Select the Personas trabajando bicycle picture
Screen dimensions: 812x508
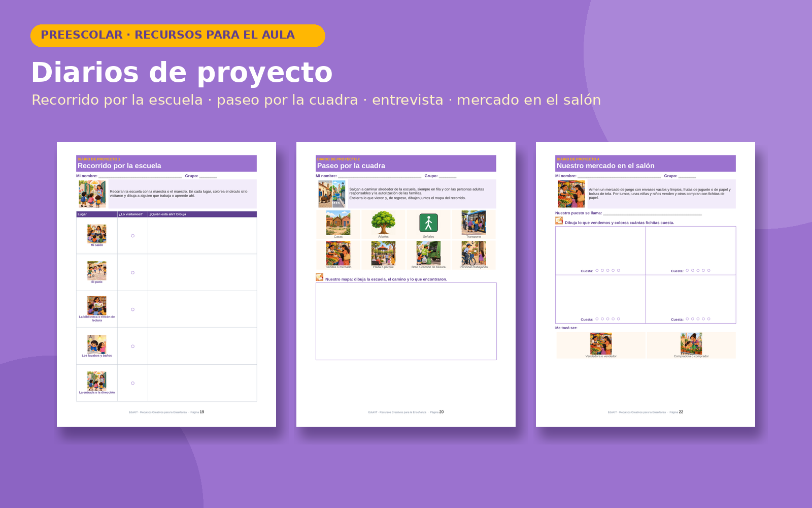(473, 253)
